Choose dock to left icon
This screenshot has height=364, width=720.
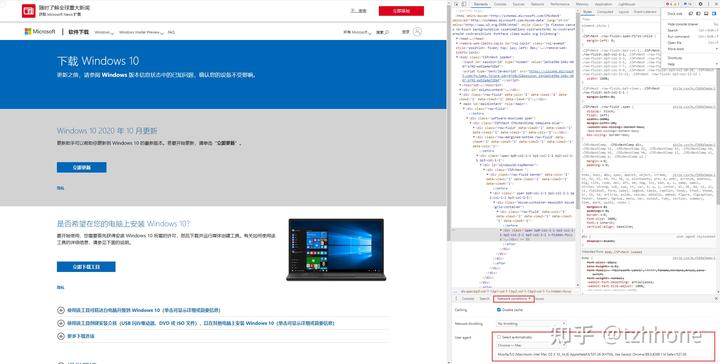[698, 14]
